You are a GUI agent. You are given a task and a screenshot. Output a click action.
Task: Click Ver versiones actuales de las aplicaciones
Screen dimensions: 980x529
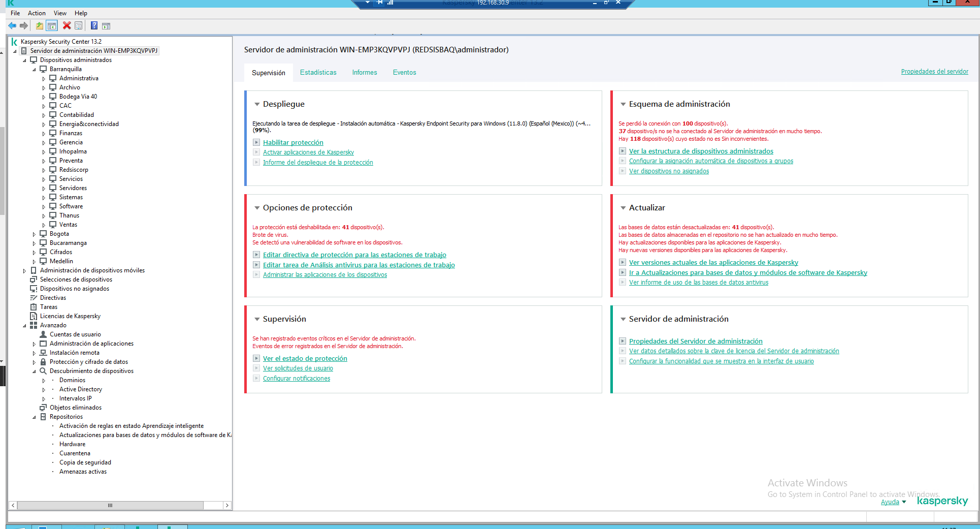coord(713,263)
